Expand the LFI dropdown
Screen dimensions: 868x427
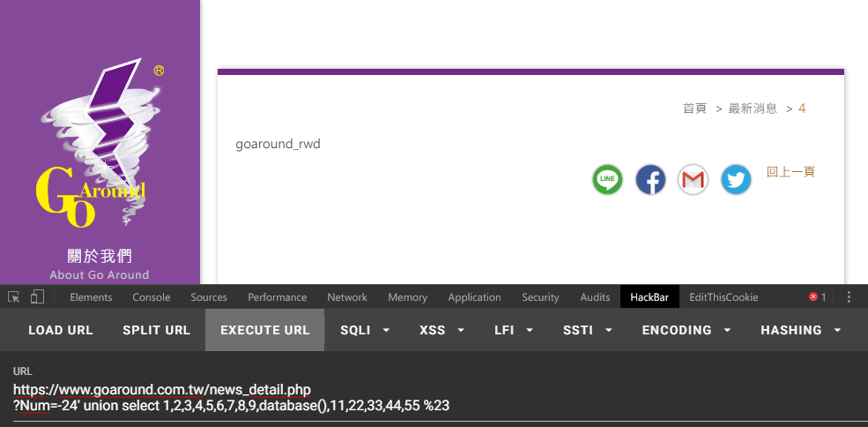point(514,330)
